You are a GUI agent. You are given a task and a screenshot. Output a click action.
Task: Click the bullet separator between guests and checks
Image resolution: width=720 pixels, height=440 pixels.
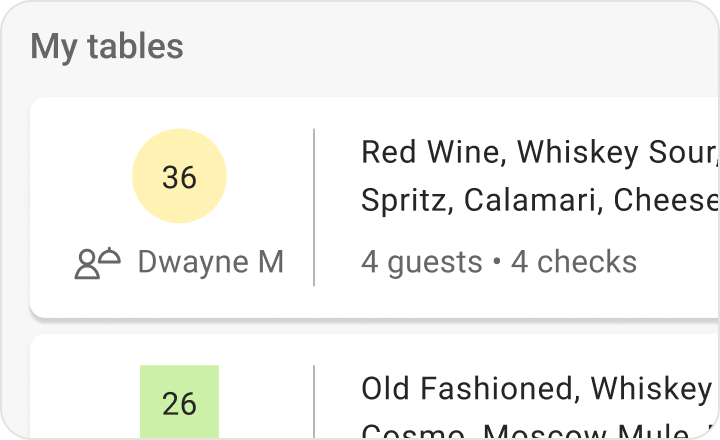click(496, 262)
